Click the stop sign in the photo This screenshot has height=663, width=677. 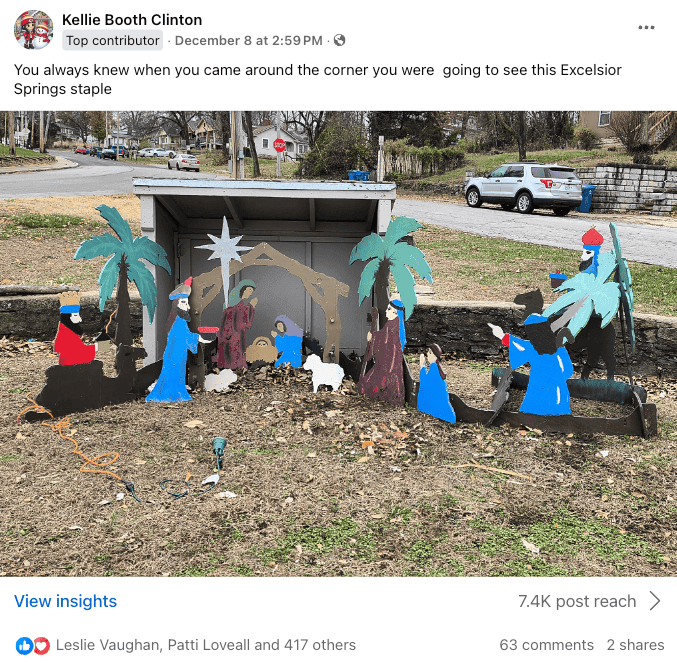279,145
